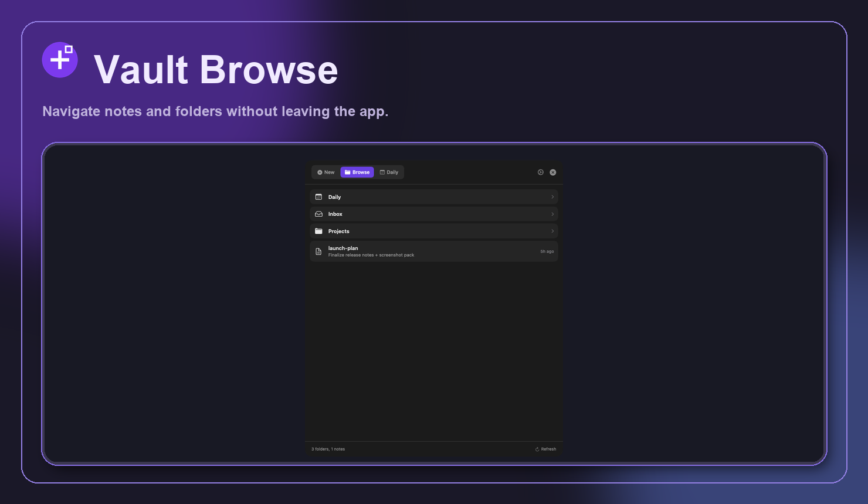Click the calendar icon inside the Daily tab
The height and width of the screenshot is (504, 868).
coord(382,172)
